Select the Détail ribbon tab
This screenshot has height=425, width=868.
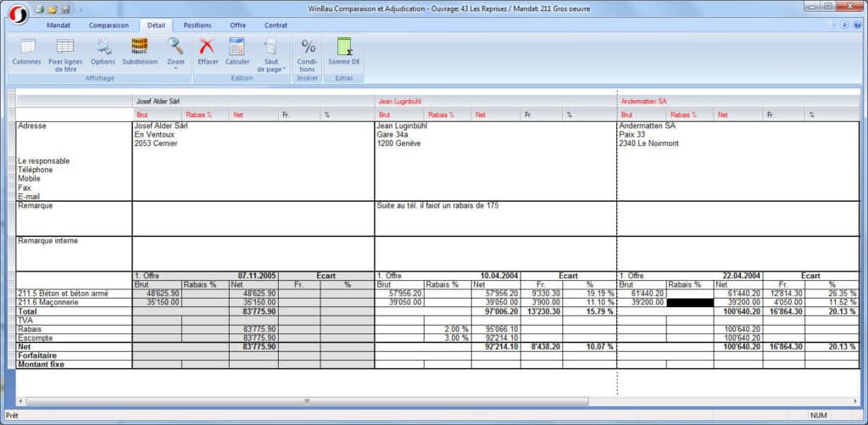tap(156, 25)
